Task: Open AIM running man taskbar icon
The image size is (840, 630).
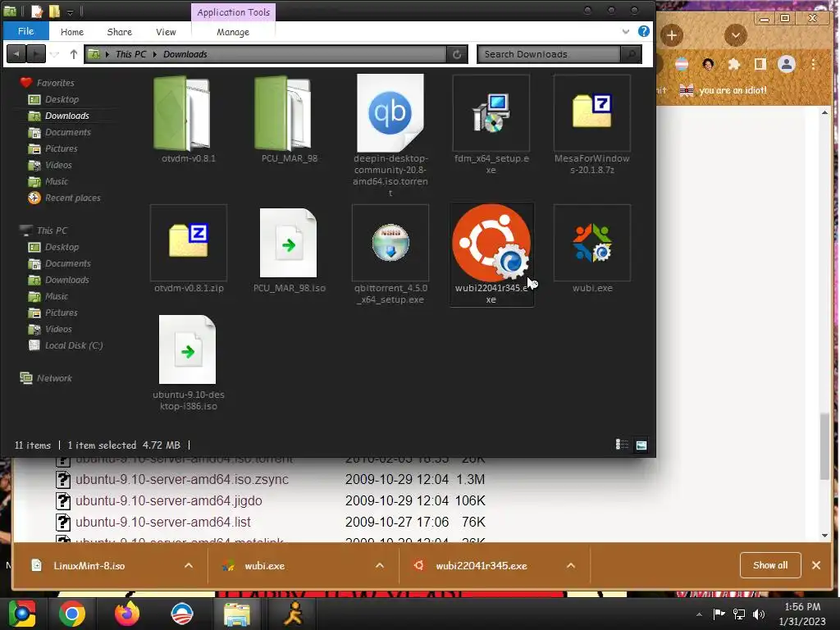Action: point(293,614)
